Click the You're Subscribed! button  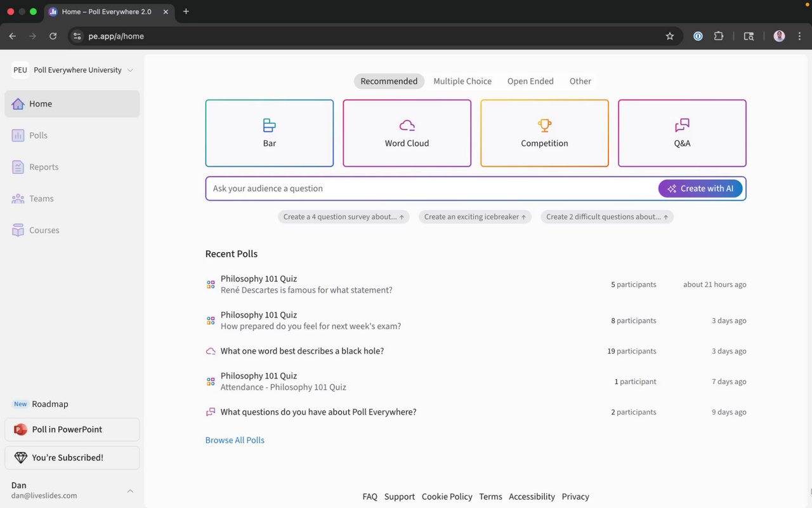point(72,457)
